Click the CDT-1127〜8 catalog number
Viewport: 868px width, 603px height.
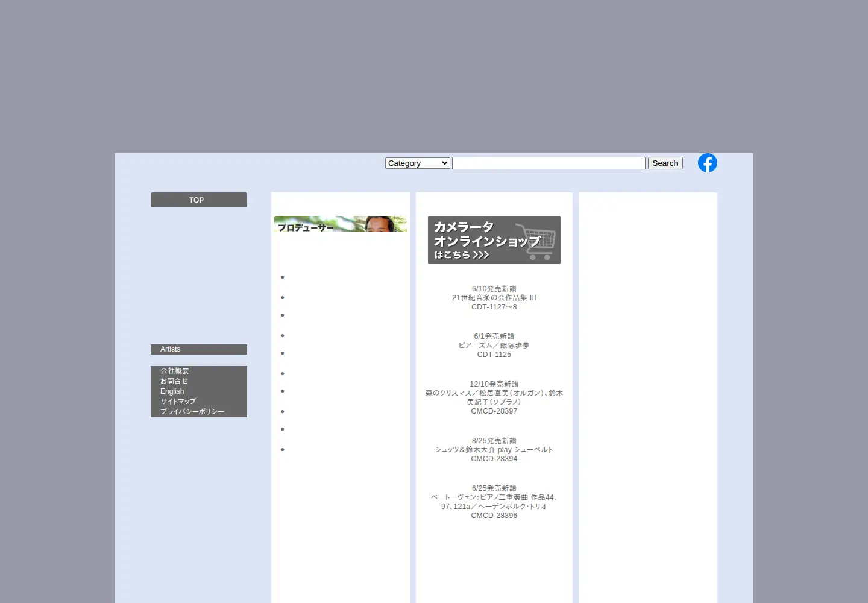[494, 307]
